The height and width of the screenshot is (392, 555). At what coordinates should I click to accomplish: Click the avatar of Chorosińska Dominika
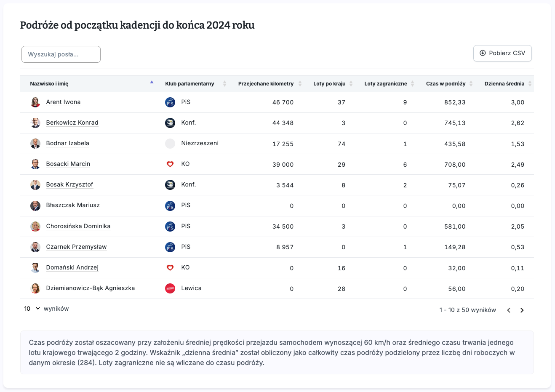pos(35,226)
